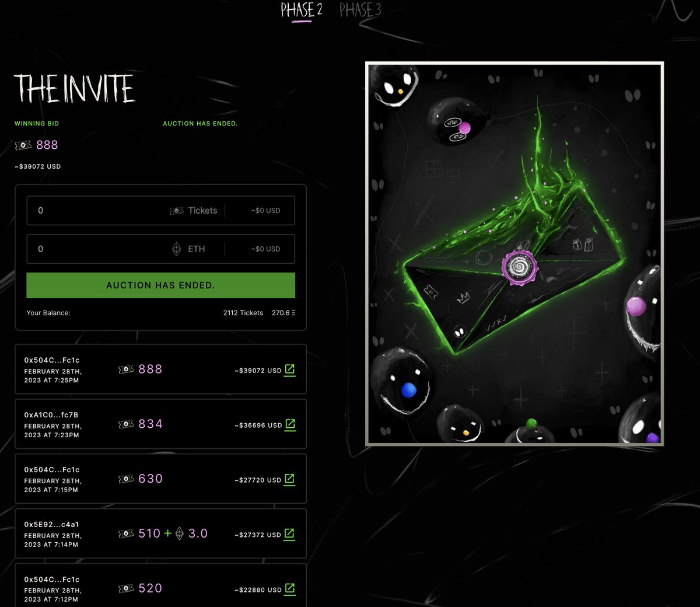Open external link for the 630 bid

pos(290,480)
